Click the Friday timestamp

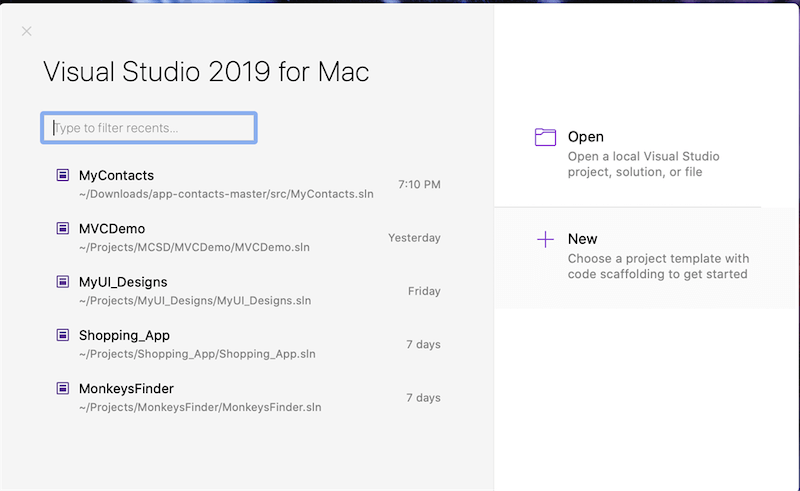click(x=424, y=291)
